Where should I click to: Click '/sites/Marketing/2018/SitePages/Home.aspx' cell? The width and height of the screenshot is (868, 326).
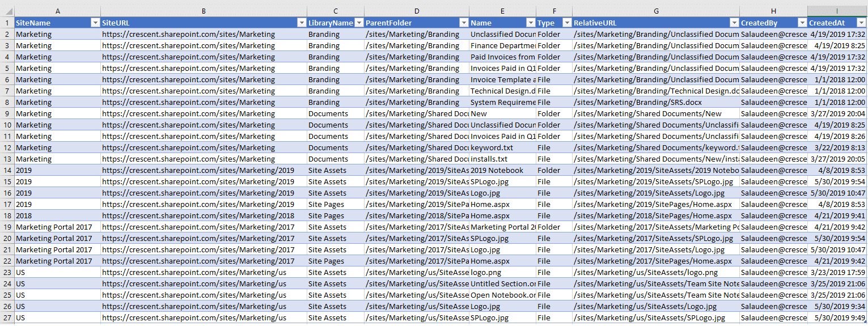pos(656,215)
